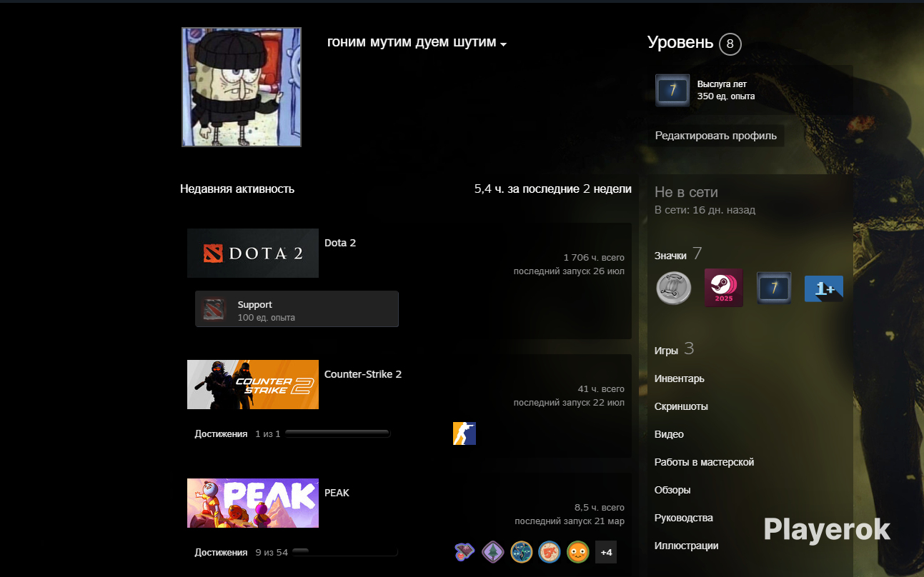Screen dimensions: 924x577
Task: Click the 350 ед. опыта text
Action: [726, 96]
